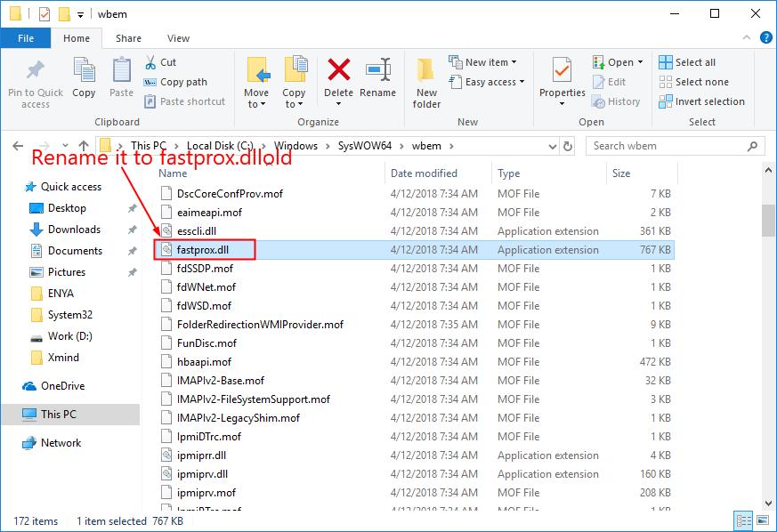777x532 pixels.
Task: Sort files by the Date modified column
Action: point(425,173)
